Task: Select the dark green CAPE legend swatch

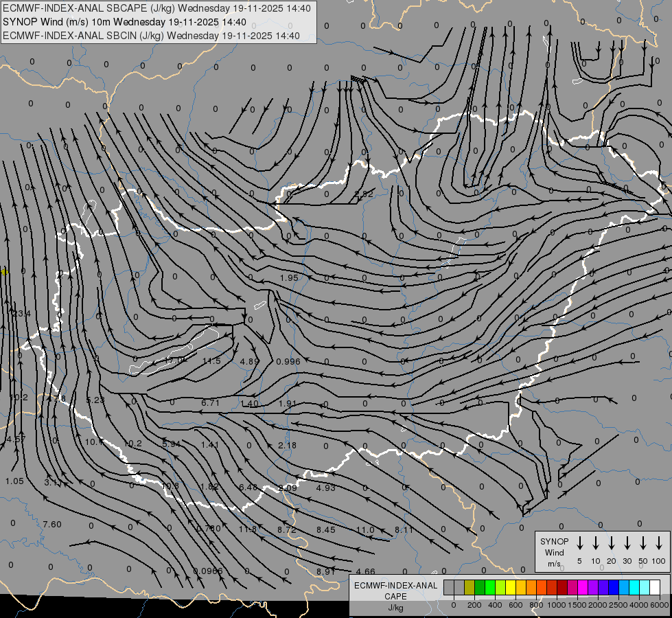Action: pos(480,587)
